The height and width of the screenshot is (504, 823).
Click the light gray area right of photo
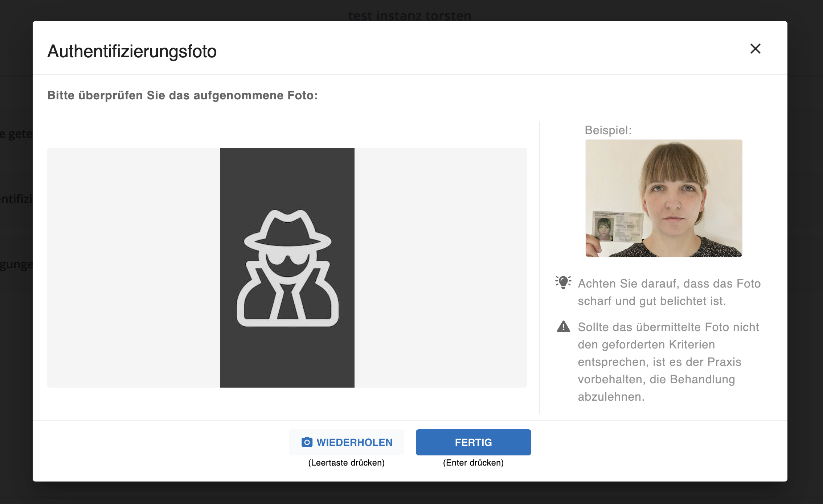click(x=441, y=268)
